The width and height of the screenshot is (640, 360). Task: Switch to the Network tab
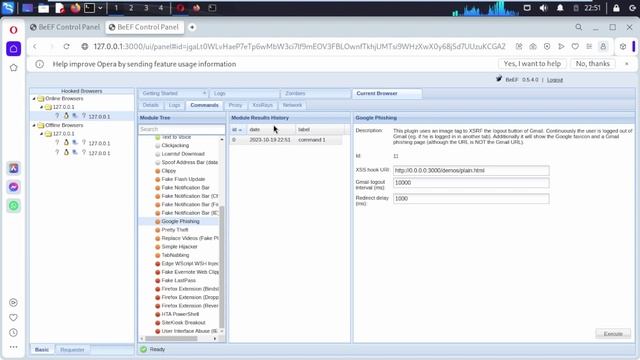(292, 105)
